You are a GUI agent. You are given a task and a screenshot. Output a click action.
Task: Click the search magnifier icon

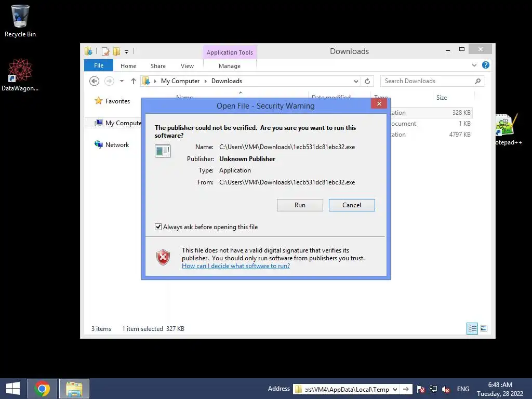click(478, 81)
